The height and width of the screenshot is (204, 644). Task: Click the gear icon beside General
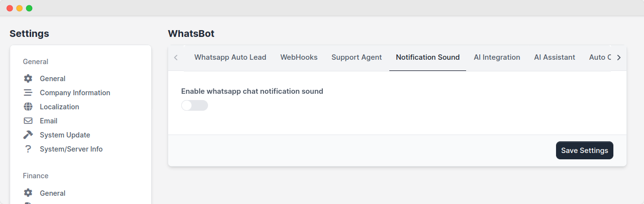[x=28, y=79]
